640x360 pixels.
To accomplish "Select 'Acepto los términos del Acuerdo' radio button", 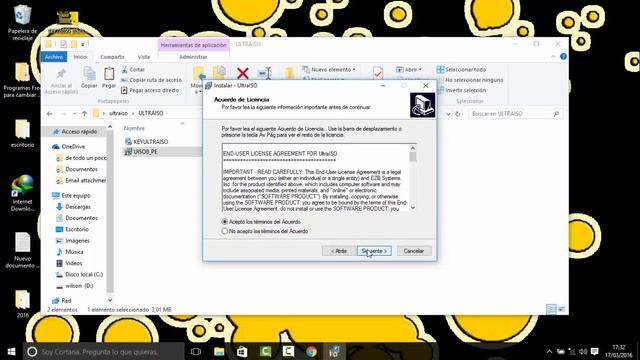I will click(x=225, y=222).
